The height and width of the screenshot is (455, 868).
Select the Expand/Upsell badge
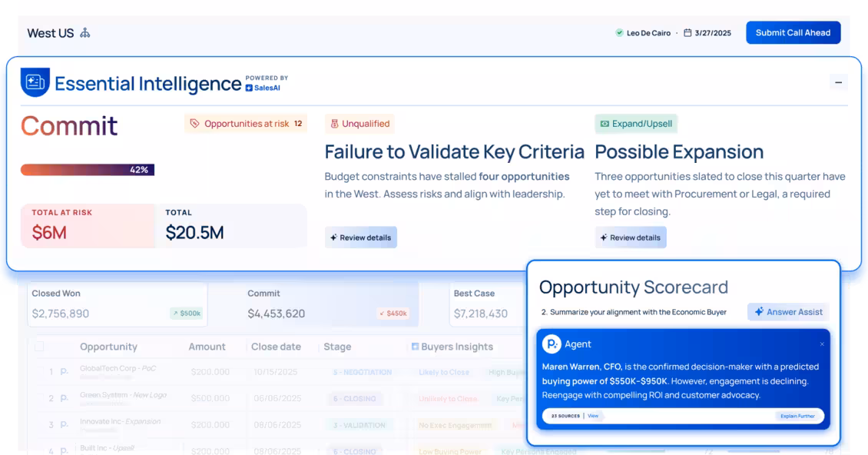[x=636, y=124]
